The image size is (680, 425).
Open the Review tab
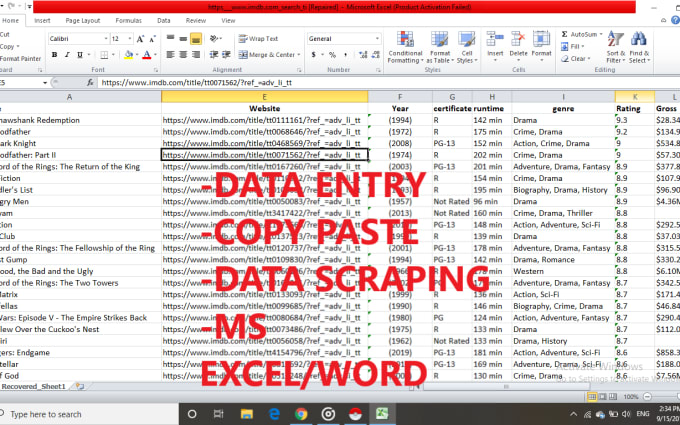point(196,20)
